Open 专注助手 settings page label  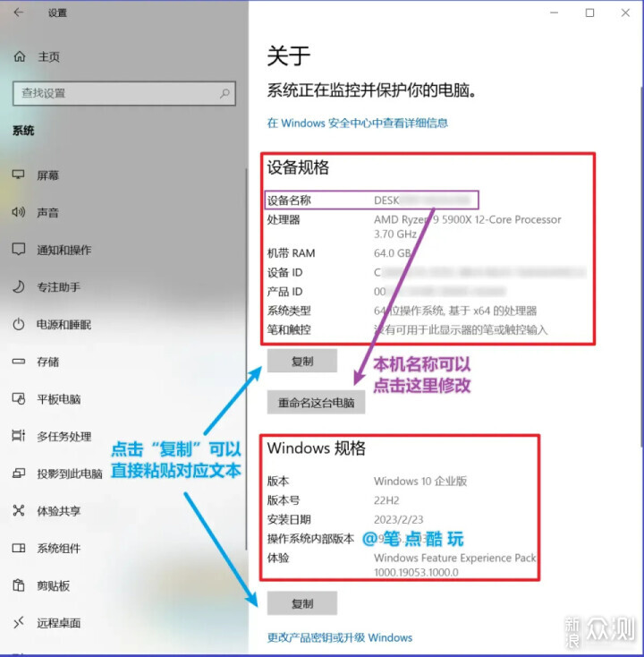tap(59, 287)
